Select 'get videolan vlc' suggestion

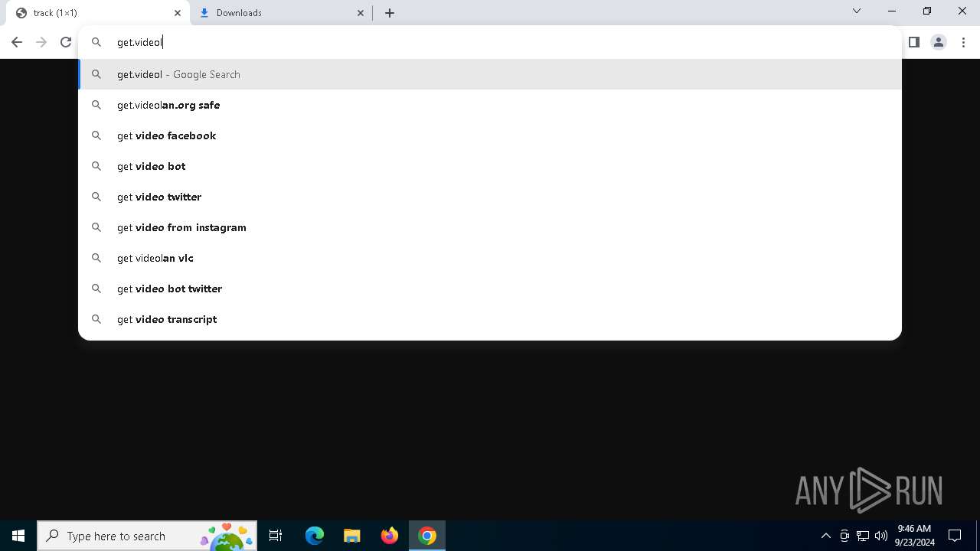click(490, 258)
